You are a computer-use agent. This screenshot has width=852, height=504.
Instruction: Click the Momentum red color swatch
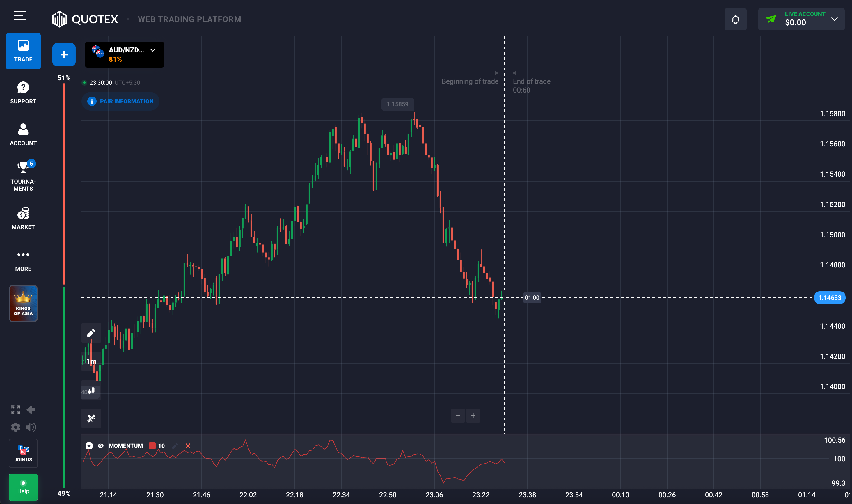click(152, 446)
